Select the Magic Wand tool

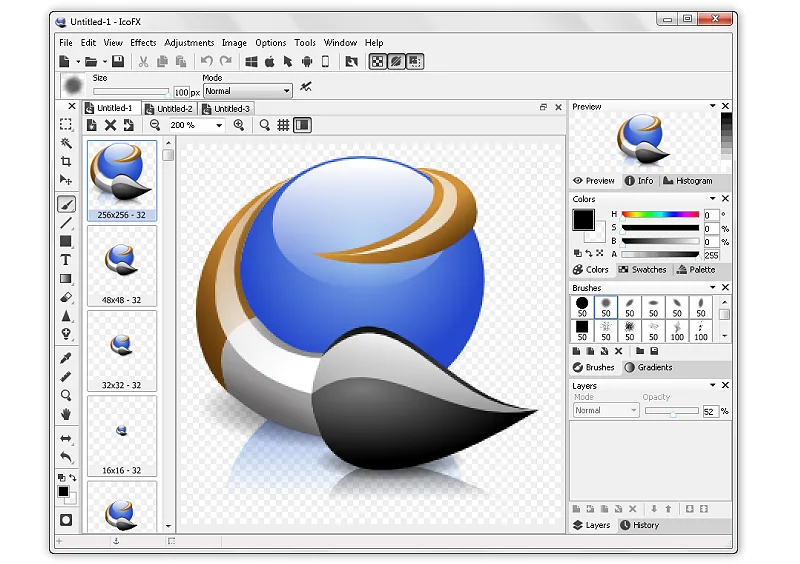pyautogui.click(x=66, y=143)
